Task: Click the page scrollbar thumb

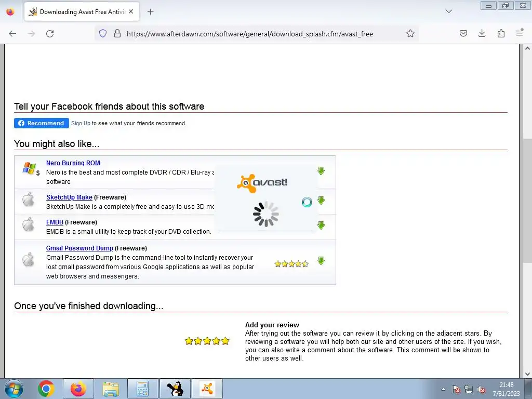Action: coord(527,200)
